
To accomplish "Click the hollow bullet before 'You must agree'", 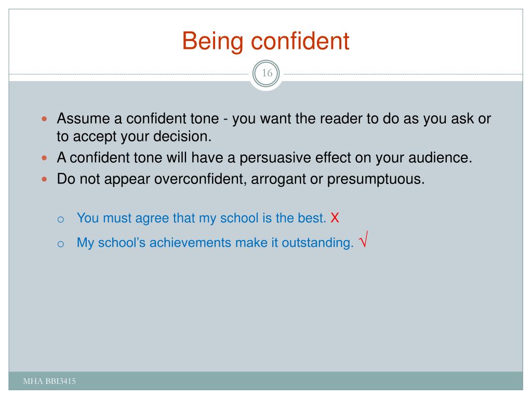I will point(61,220).
